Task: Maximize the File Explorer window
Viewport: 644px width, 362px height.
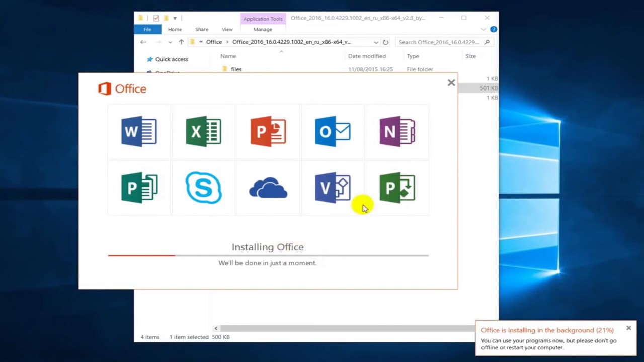Action: (464, 18)
